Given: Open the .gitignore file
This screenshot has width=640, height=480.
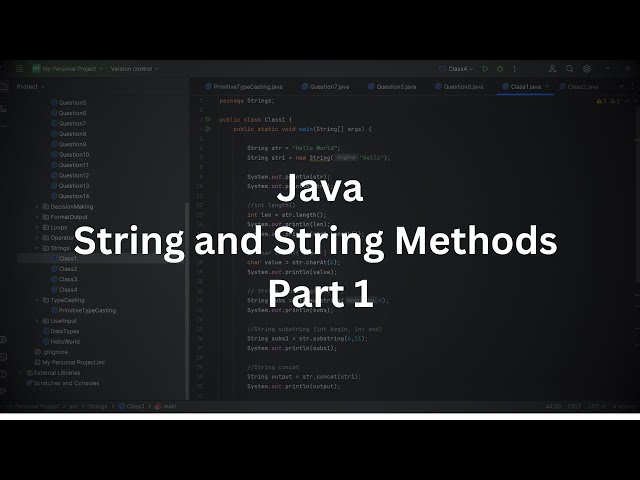Looking at the screenshot, I should pos(51,352).
